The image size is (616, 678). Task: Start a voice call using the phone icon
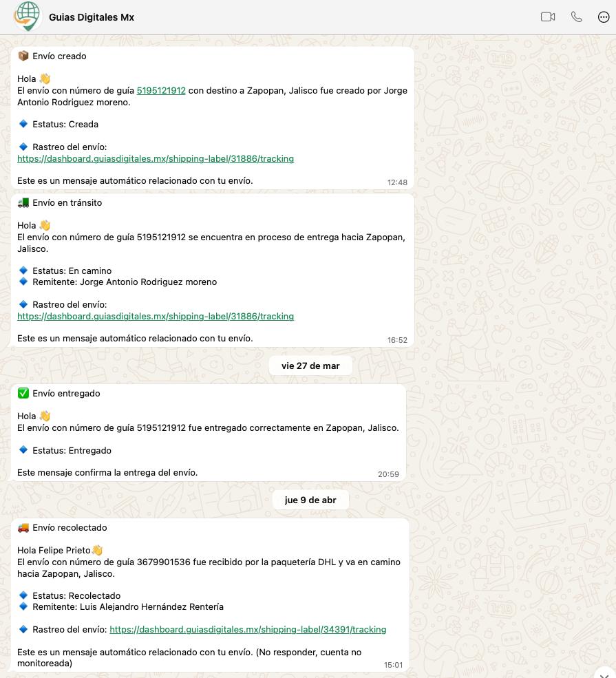click(x=576, y=17)
